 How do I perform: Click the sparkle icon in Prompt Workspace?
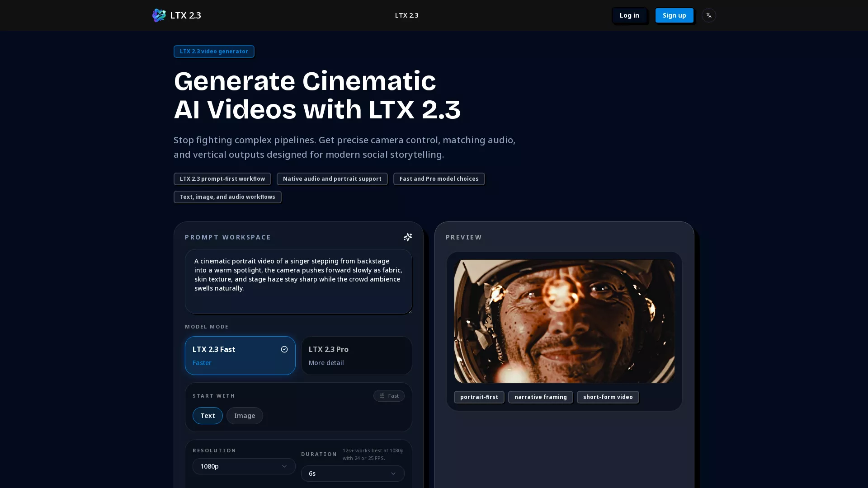407,237
